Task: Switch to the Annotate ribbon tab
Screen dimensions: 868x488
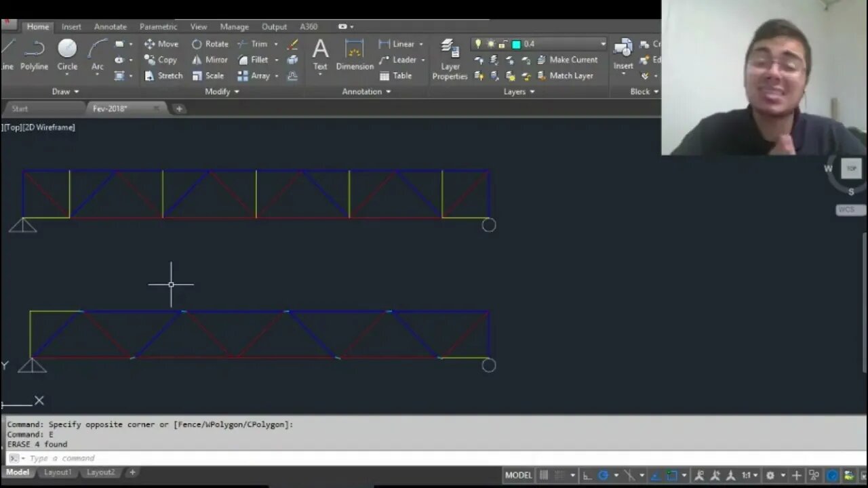Action: tap(111, 26)
